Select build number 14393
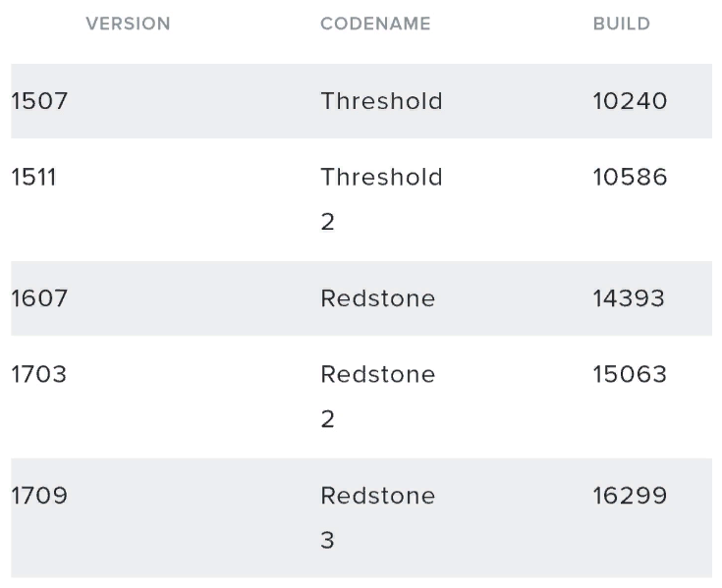This screenshot has height=588, width=722. tap(630, 298)
